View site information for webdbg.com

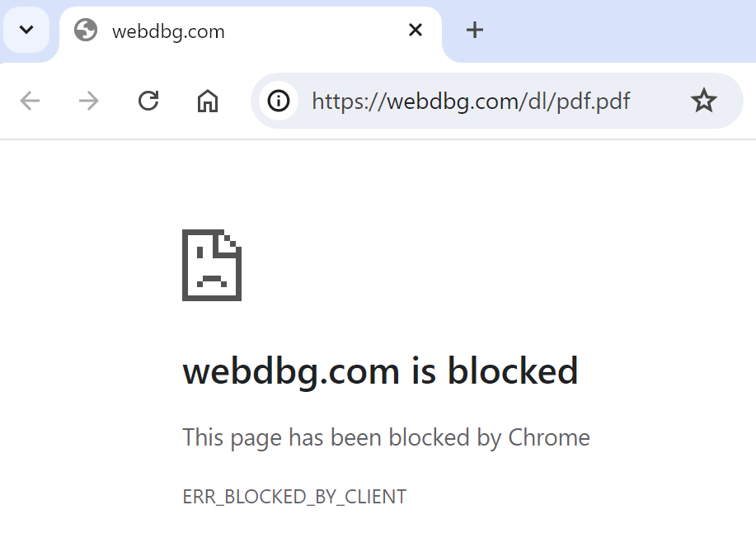279,101
